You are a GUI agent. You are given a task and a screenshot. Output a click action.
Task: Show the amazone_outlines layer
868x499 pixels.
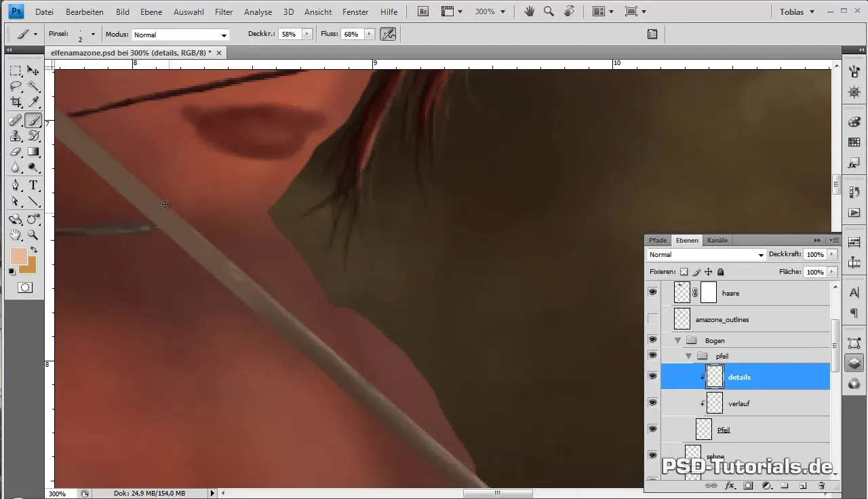coord(652,319)
